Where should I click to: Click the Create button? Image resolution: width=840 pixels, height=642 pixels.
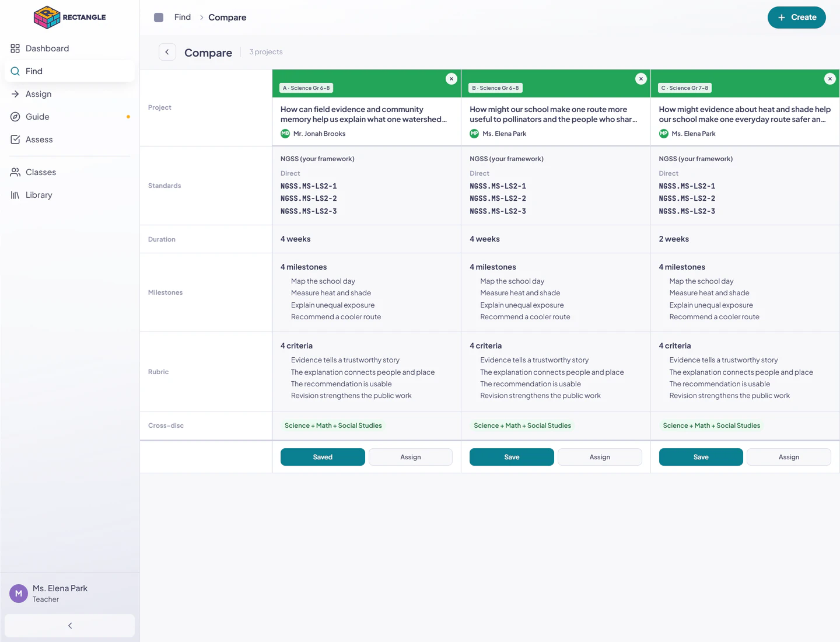[x=796, y=18]
